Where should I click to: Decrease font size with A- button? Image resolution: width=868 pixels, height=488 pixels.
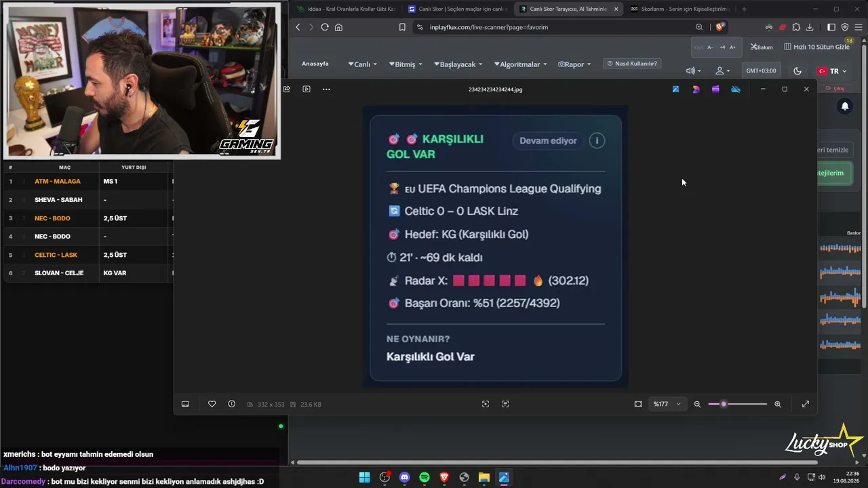tap(710, 47)
